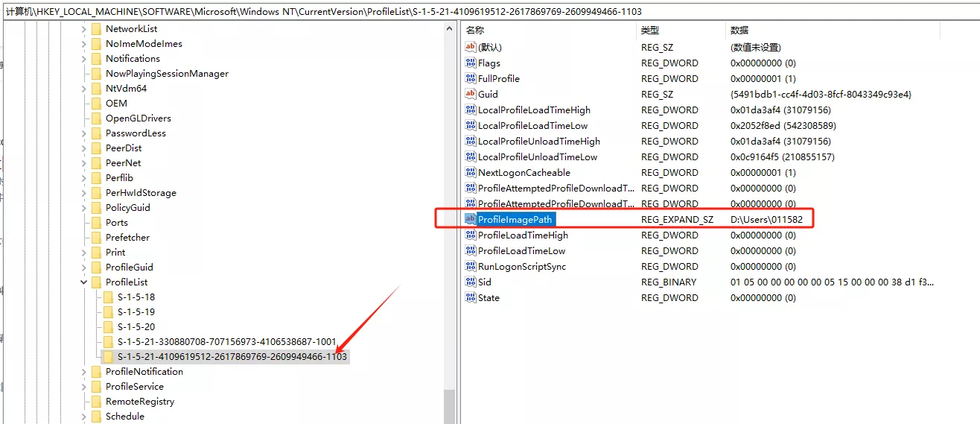This screenshot has height=424, width=980.
Task: Click the Sid binary value icon
Action: [x=470, y=282]
